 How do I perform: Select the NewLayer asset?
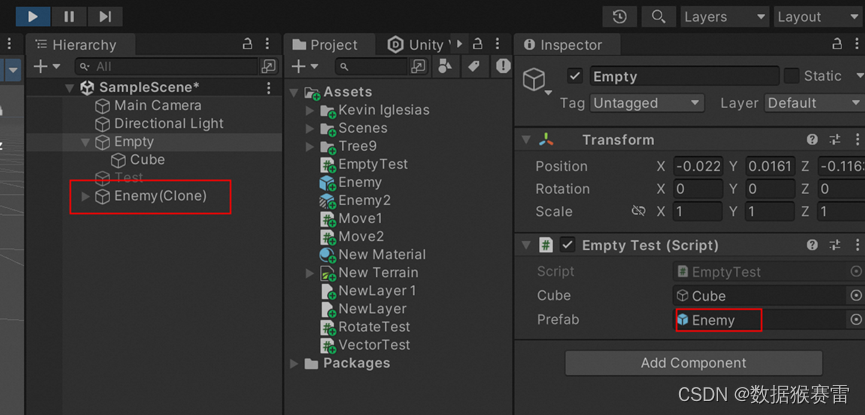pos(363,309)
